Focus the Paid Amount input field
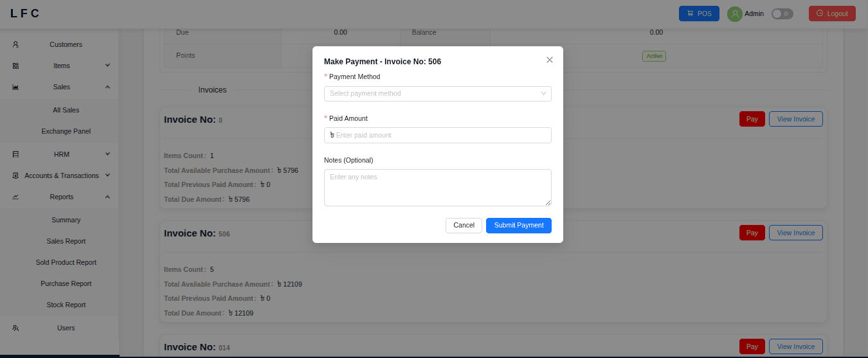Viewport: 868px width, 358px height. coord(438,135)
